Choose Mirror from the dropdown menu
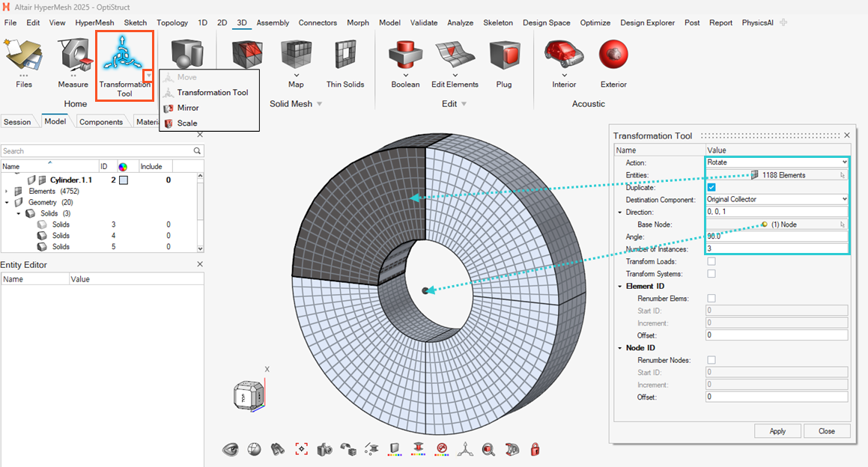The width and height of the screenshot is (868, 467). point(188,108)
